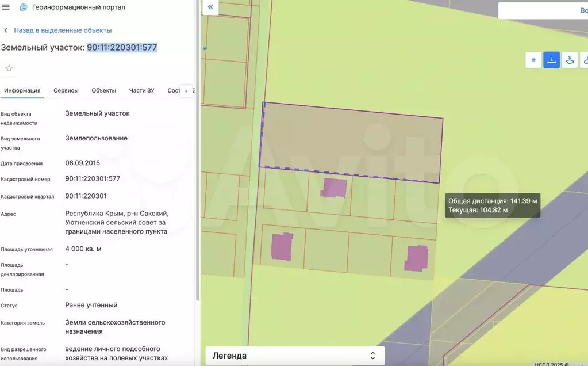The height and width of the screenshot is (366, 588).
Task: Click the Адрес label
Action: pos(8,214)
